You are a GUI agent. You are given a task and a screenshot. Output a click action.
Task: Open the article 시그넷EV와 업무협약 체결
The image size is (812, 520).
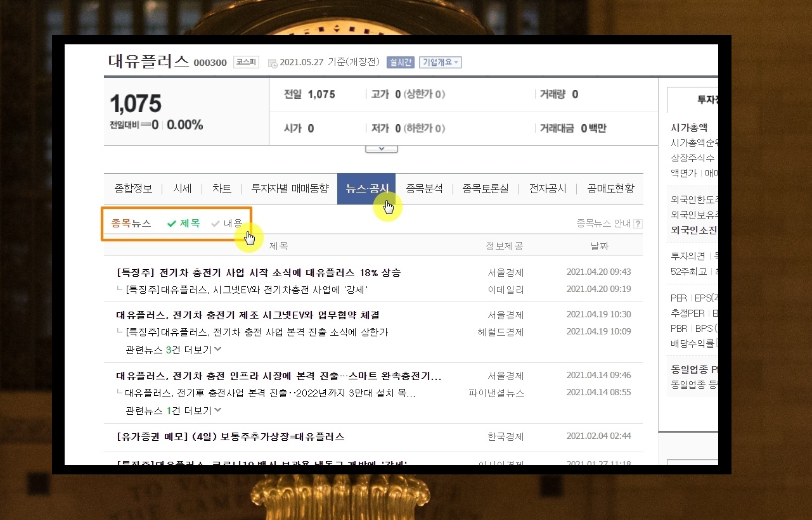(x=248, y=315)
